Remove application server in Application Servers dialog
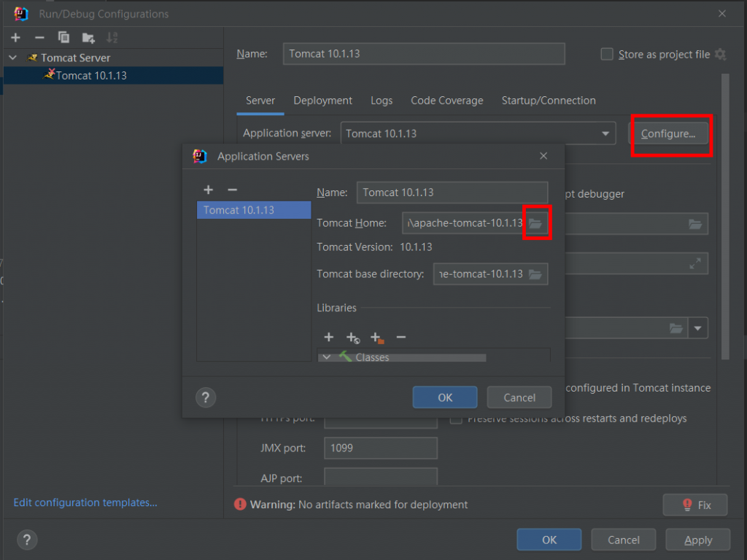Image resolution: width=747 pixels, height=560 pixels. (232, 190)
